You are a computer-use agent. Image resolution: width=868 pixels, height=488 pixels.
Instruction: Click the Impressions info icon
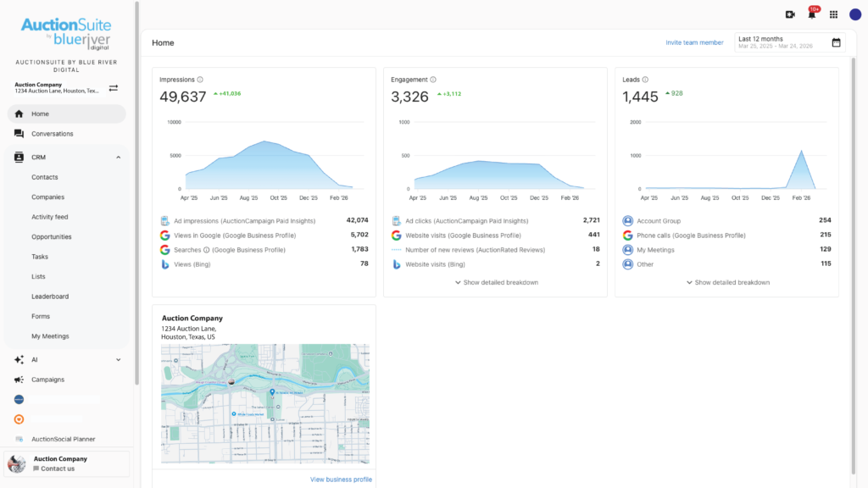click(x=200, y=80)
